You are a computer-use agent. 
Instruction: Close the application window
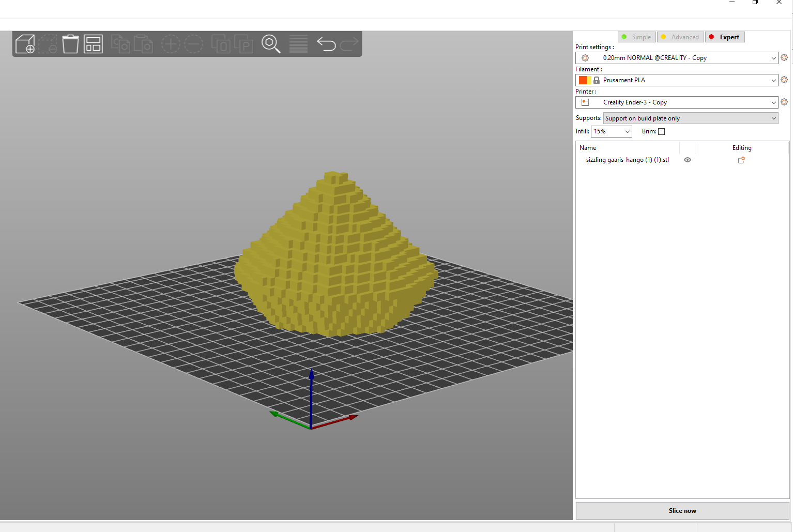pos(779,3)
